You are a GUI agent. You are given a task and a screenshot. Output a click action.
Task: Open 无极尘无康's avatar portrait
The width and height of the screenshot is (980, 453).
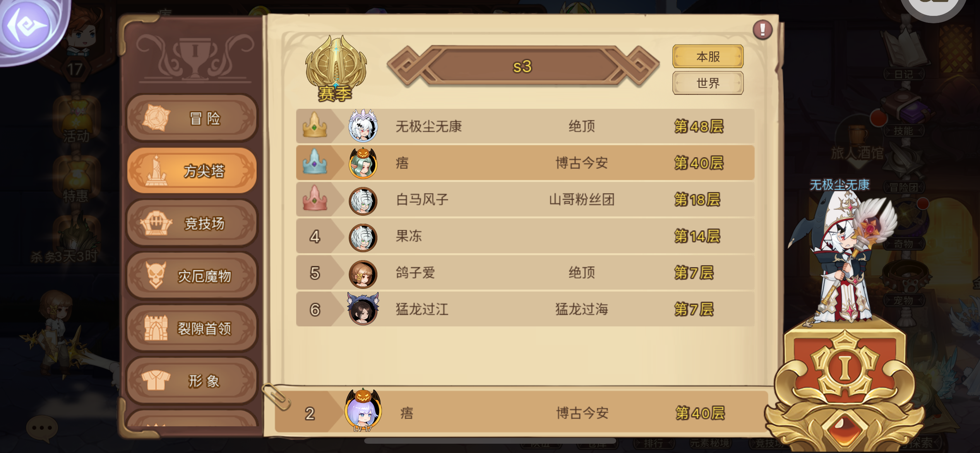click(x=363, y=126)
